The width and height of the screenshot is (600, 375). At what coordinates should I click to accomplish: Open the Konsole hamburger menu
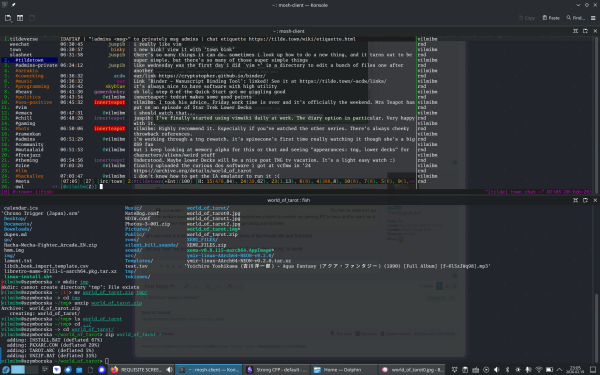coord(593,18)
